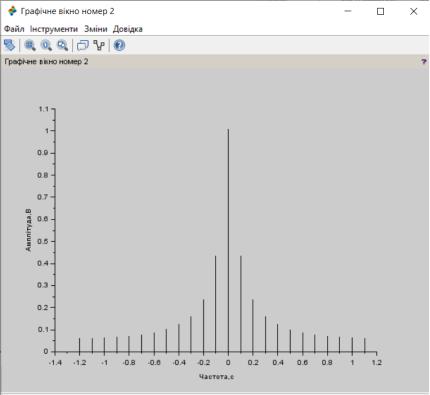
Task: Click the horizontal axis tick label -0.2
Action: pyautogui.click(x=204, y=363)
